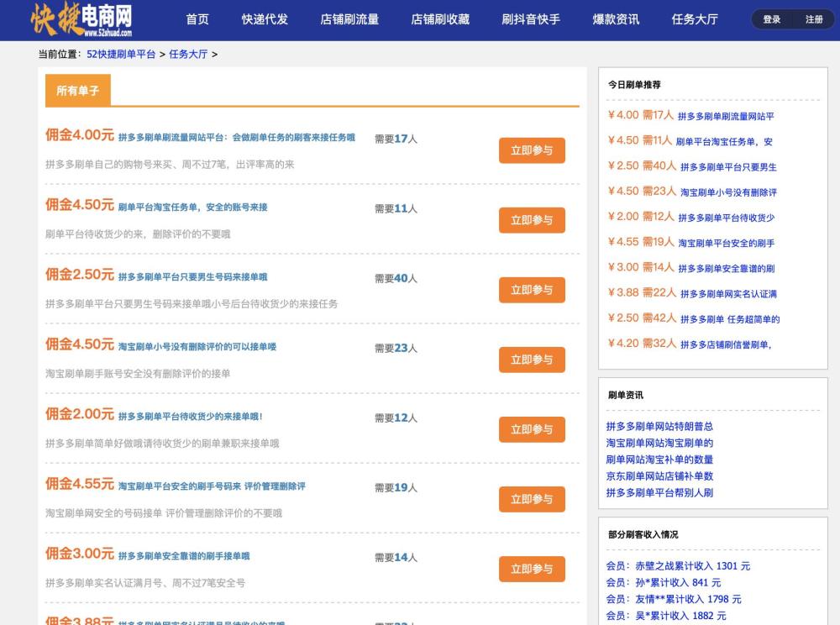The image size is (840, 625).
Task: Open task title 淘宝刷单平台安全的刷手号码来
Action: coord(211,486)
